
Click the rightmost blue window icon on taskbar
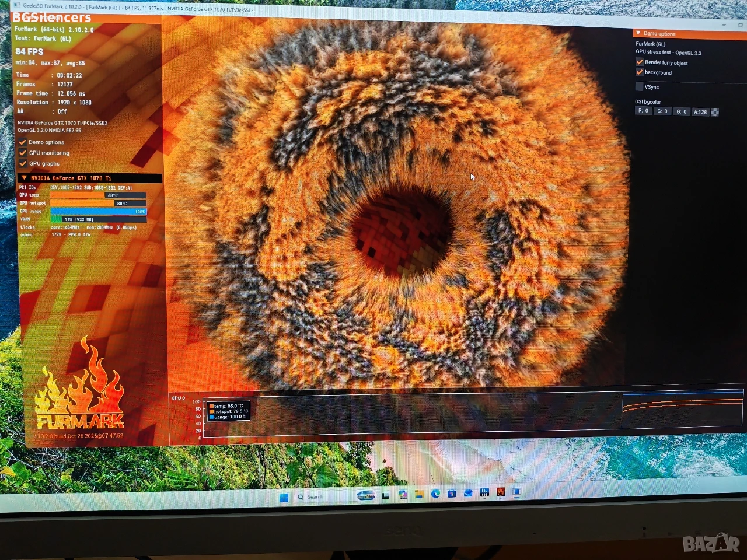516,492
